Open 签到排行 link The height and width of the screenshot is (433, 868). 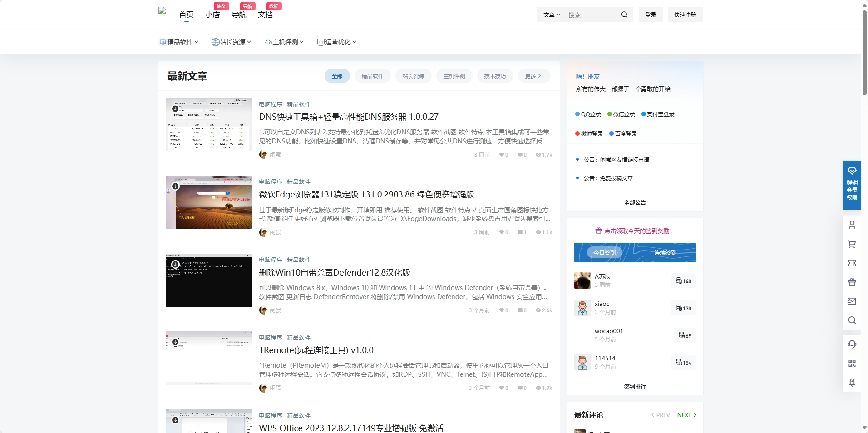click(x=635, y=386)
